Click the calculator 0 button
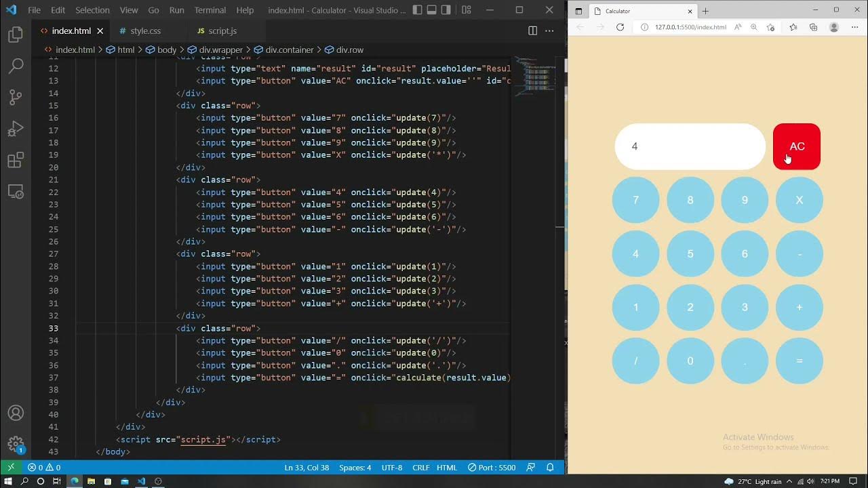The image size is (868, 488). (x=690, y=361)
